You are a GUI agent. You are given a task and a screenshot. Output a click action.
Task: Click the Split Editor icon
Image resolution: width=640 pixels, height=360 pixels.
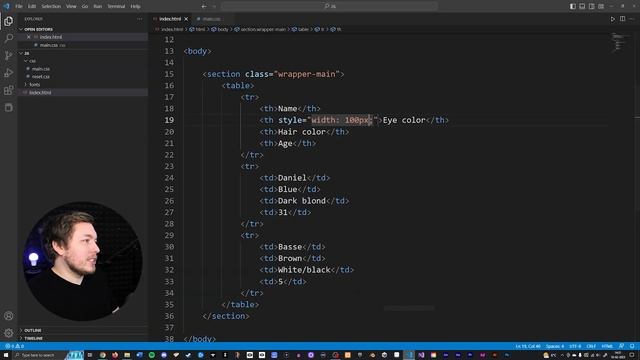point(622,19)
